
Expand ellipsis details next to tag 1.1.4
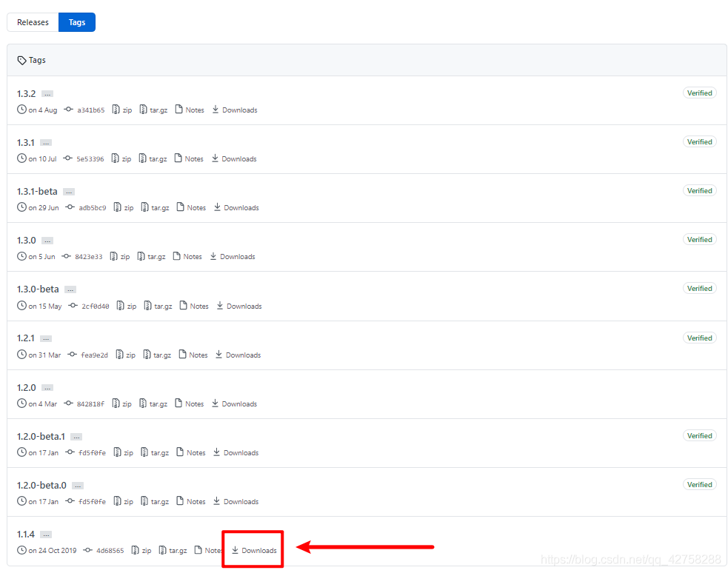coord(46,535)
